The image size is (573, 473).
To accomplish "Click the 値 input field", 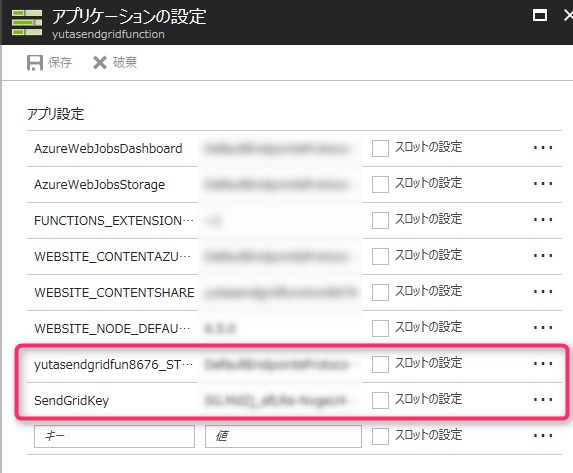I will tap(283, 436).
